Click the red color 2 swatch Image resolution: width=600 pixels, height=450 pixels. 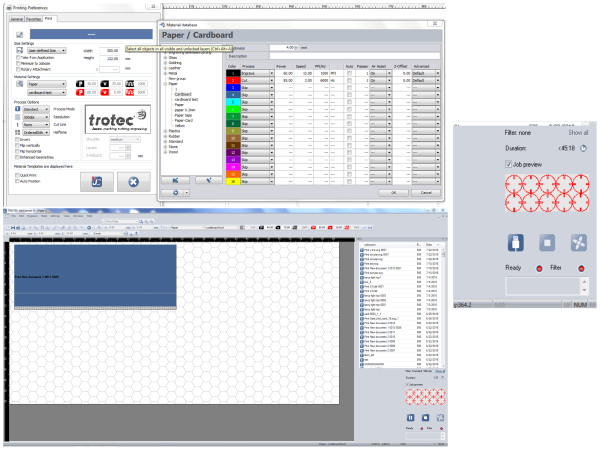pos(233,80)
